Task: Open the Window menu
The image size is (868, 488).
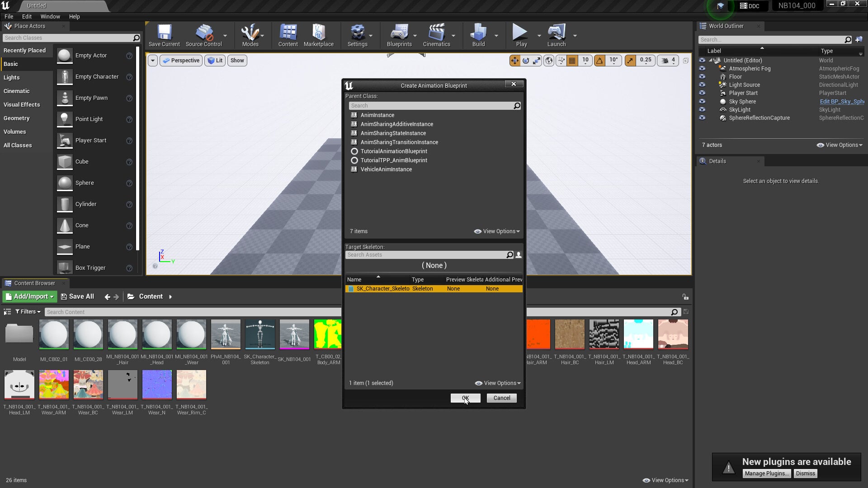Action: click(50, 17)
